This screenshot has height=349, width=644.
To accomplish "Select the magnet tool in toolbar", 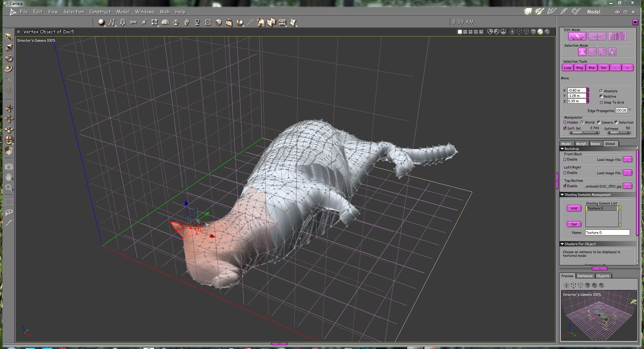I will (x=122, y=22).
